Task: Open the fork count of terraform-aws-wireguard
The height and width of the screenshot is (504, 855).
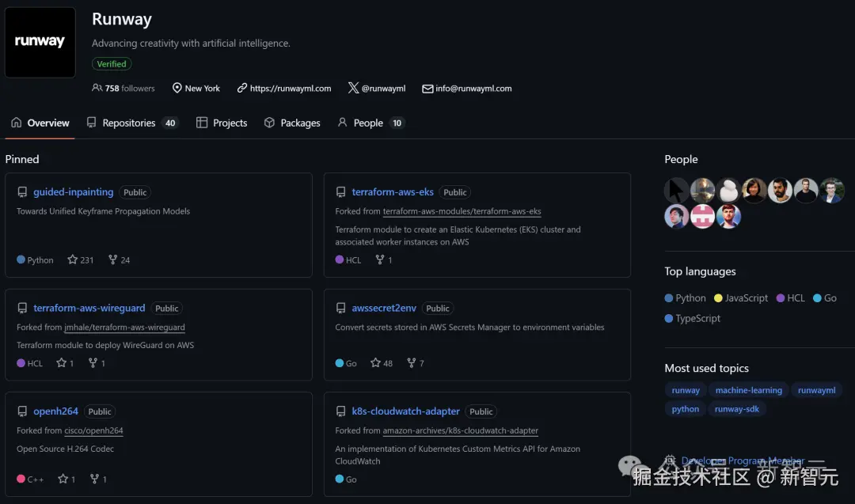Action: 97,363
